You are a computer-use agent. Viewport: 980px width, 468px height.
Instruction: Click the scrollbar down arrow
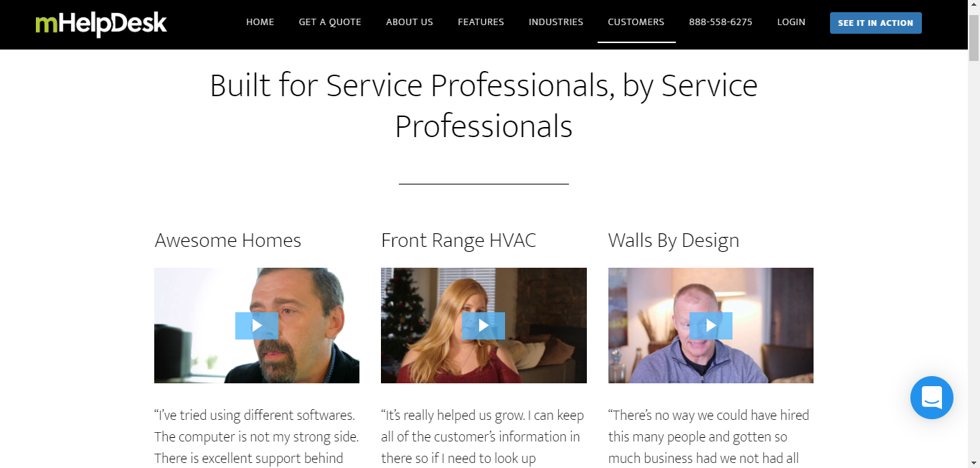coord(974,462)
